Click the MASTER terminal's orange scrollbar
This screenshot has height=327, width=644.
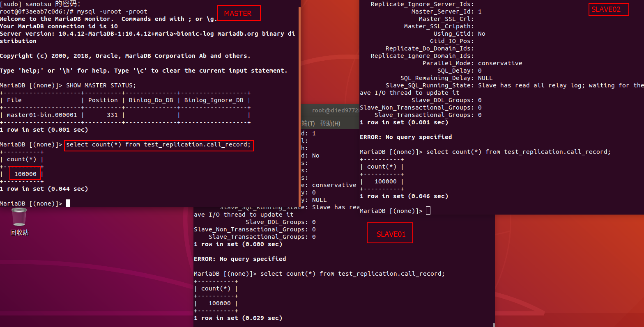point(299,103)
